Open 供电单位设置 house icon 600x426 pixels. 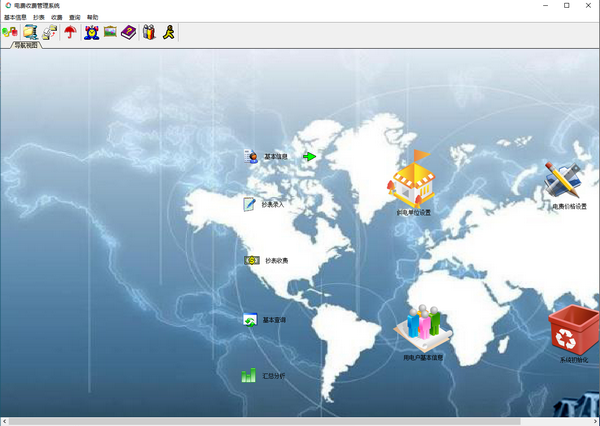click(413, 181)
